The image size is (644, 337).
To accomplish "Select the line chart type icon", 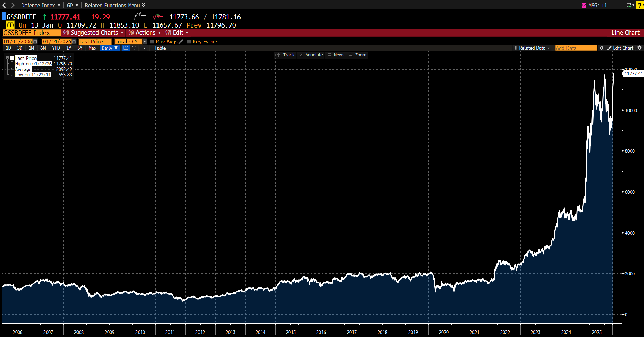I will pyautogui.click(x=126, y=48).
